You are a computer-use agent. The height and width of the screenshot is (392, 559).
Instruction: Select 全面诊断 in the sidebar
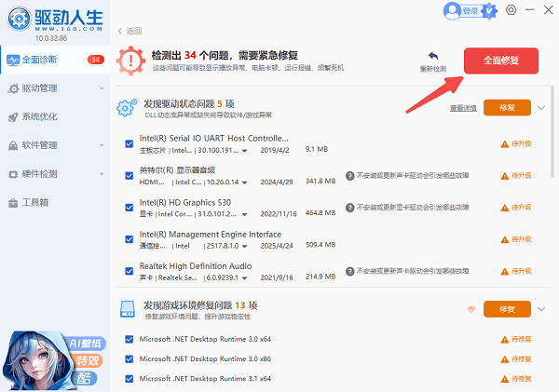(x=54, y=61)
